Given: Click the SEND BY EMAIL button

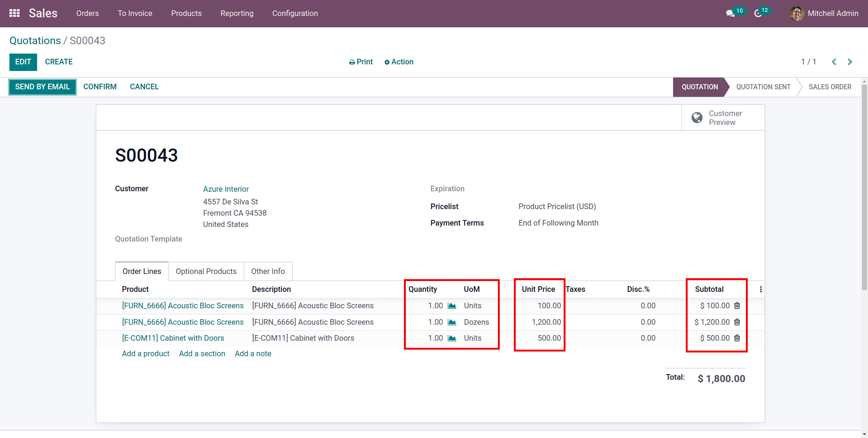Looking at the screenshot, I should (42, 87).
